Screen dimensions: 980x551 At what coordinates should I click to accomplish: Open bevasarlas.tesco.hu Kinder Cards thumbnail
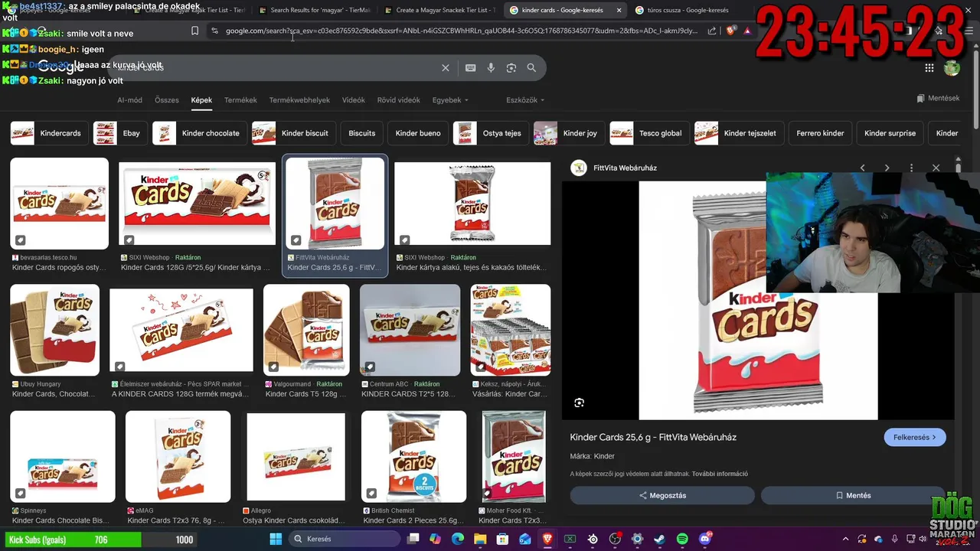59,204
